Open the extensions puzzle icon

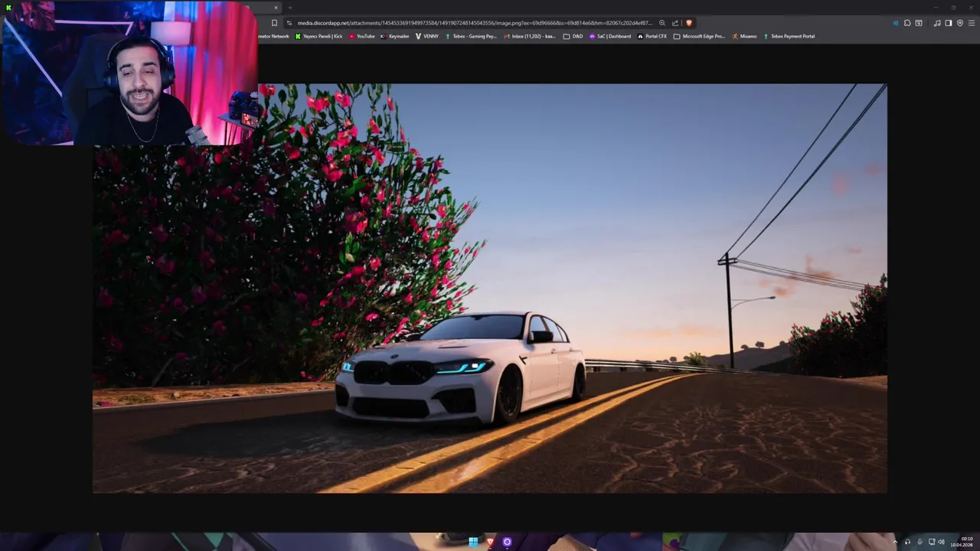pyautogui.click(x=907, y=23)
